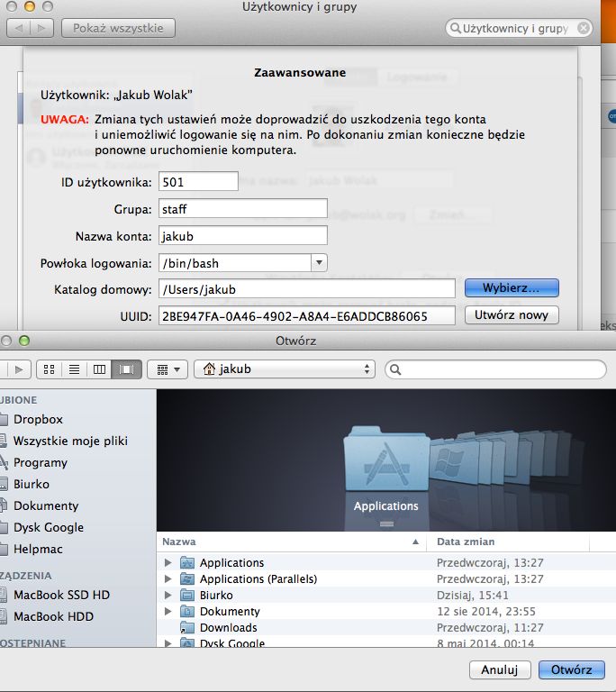Click the search field in Otwórz dialog
616x692 pixels.
(495, 369)
